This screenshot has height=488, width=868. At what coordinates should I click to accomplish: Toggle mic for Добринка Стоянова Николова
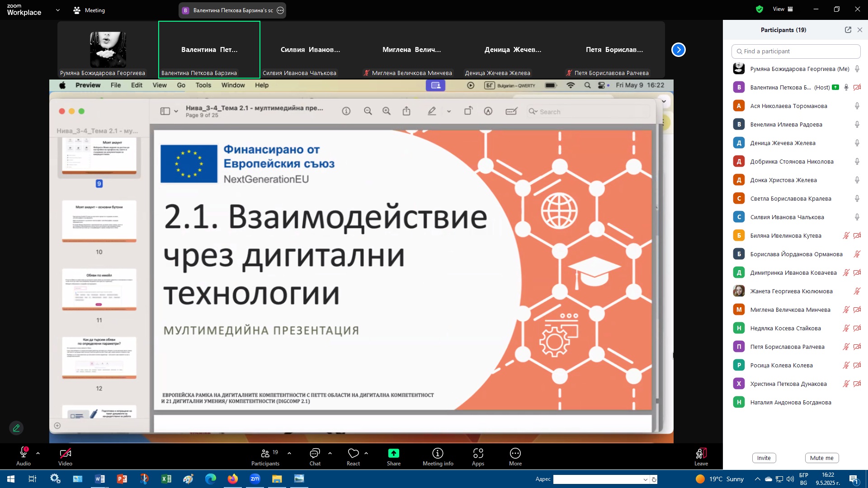pos(857,161)
